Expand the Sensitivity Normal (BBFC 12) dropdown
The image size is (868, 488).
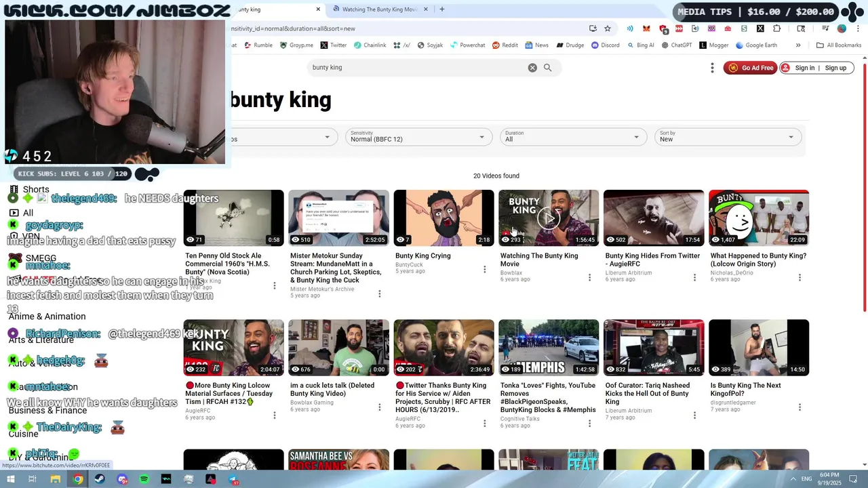418,137
